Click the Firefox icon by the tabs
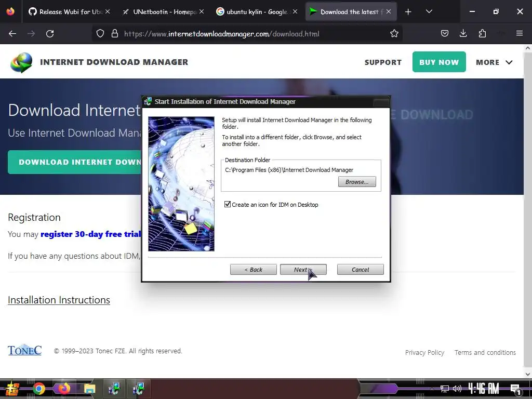The height and width of the screenshot is (399, 532). pos(10,11)
